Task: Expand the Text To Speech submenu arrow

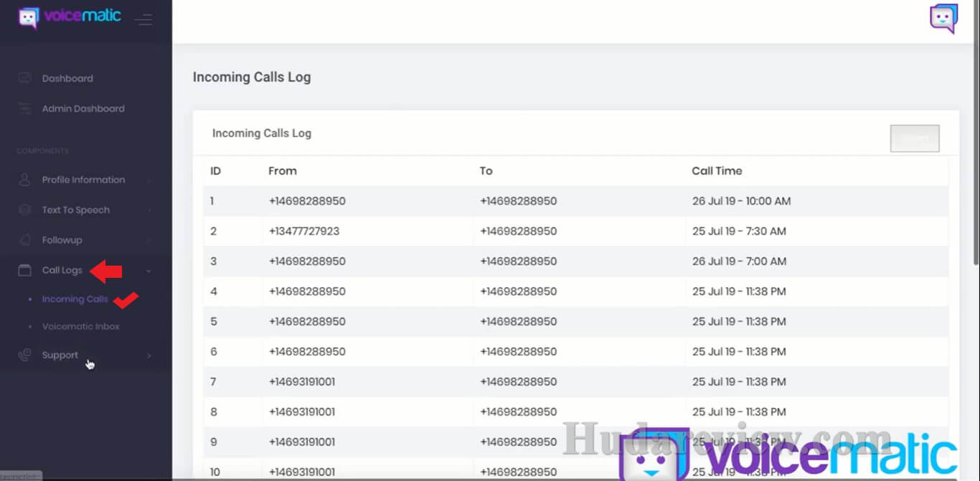Action: point(149,210)
